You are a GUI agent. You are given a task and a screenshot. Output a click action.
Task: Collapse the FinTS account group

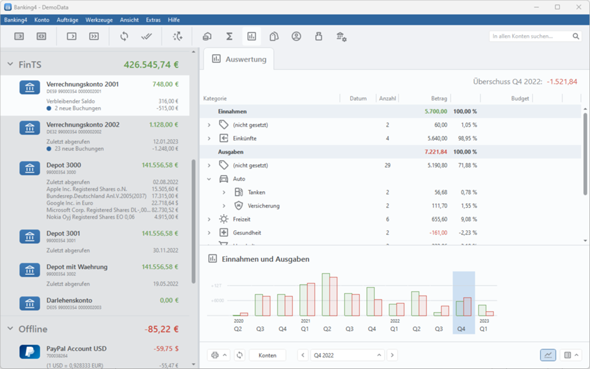click(x=10, y=64)
